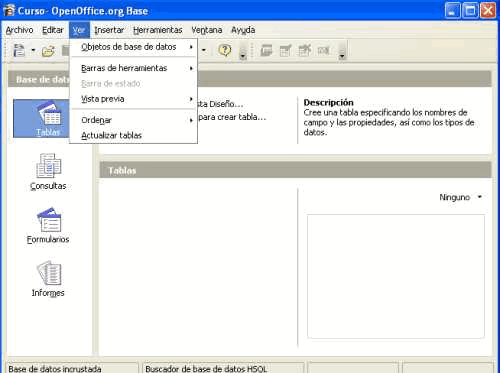Click the Rename table toolbar icon

click(323, 51)
